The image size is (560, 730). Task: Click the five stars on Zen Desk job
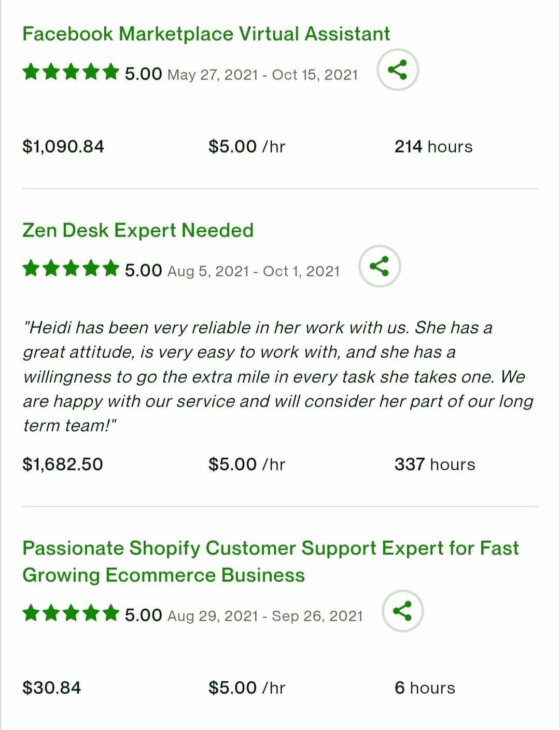[71, 269]
